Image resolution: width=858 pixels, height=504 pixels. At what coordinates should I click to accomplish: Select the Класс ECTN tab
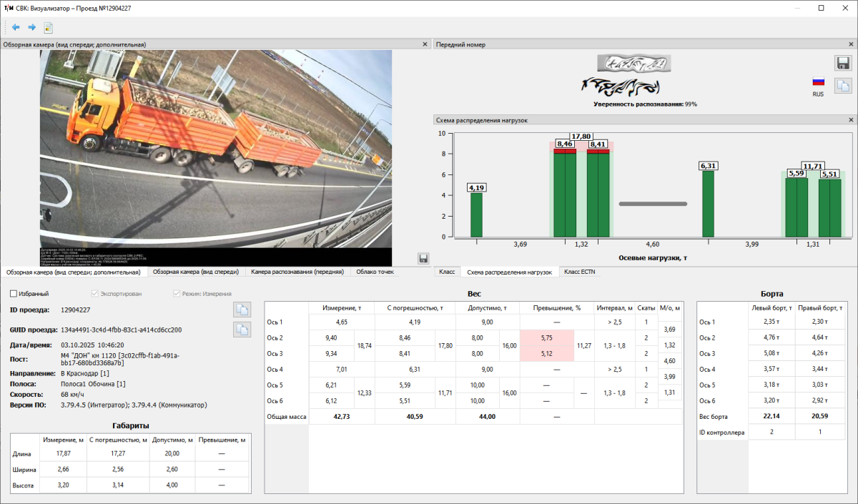(x=578, y=272)
